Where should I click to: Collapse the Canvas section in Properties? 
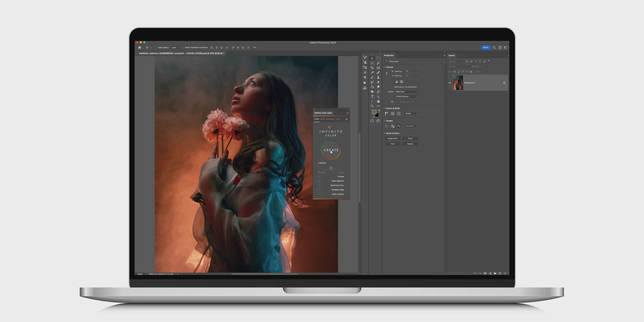click(385, 67)
